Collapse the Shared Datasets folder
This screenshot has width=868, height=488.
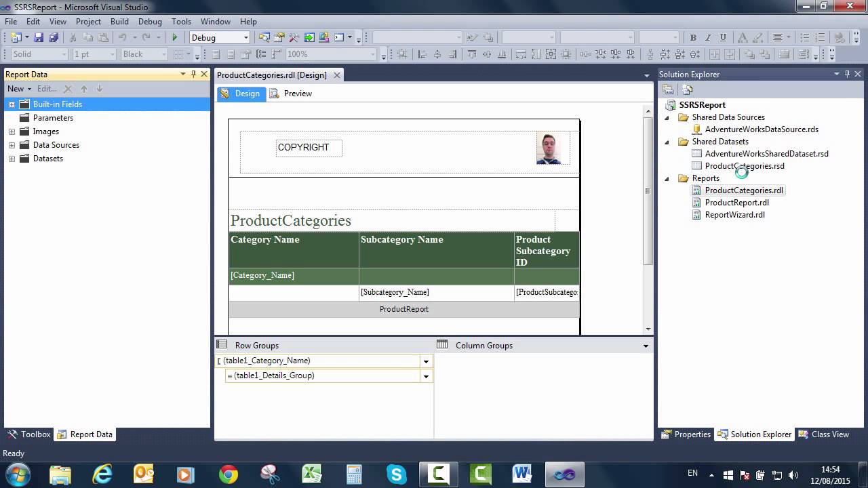[x=667, y=142]
